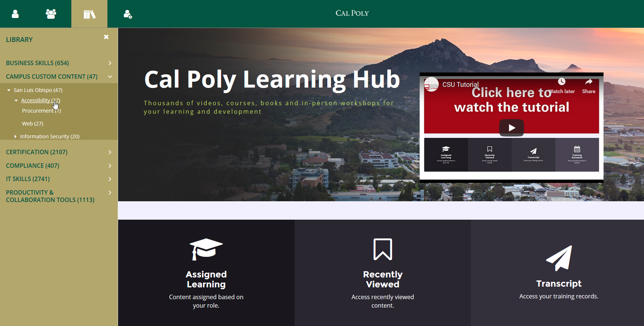Select the Library books icon tab

[x=89, y=14]
